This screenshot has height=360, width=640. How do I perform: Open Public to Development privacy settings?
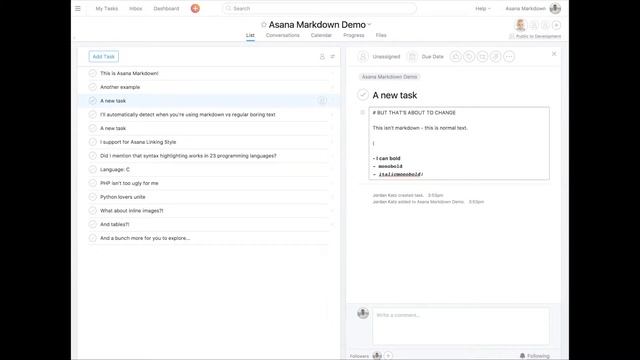(x=535, y=36)
